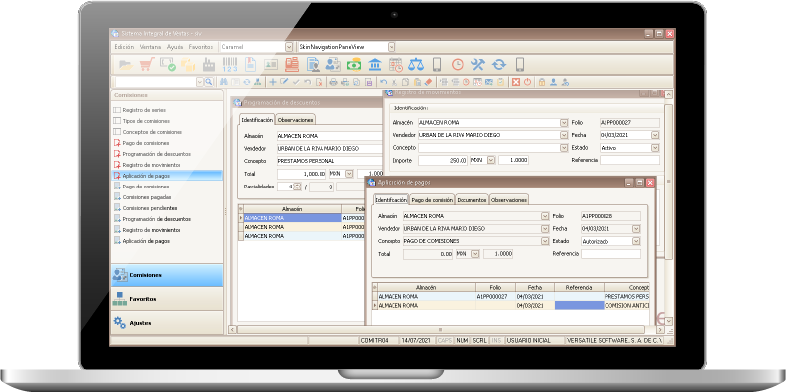Click the calendar with clock icon
Screen dimensions: 786x392
click(x=396, y=64)
